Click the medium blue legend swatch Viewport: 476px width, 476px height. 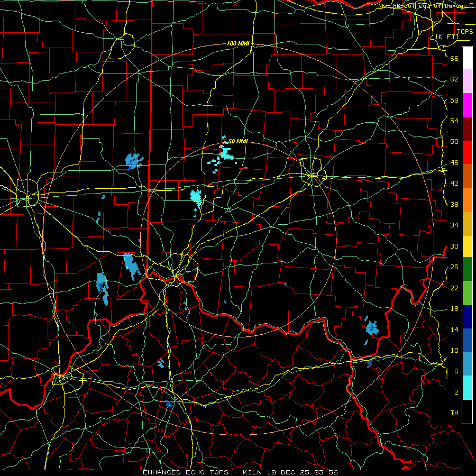point(467,340)
